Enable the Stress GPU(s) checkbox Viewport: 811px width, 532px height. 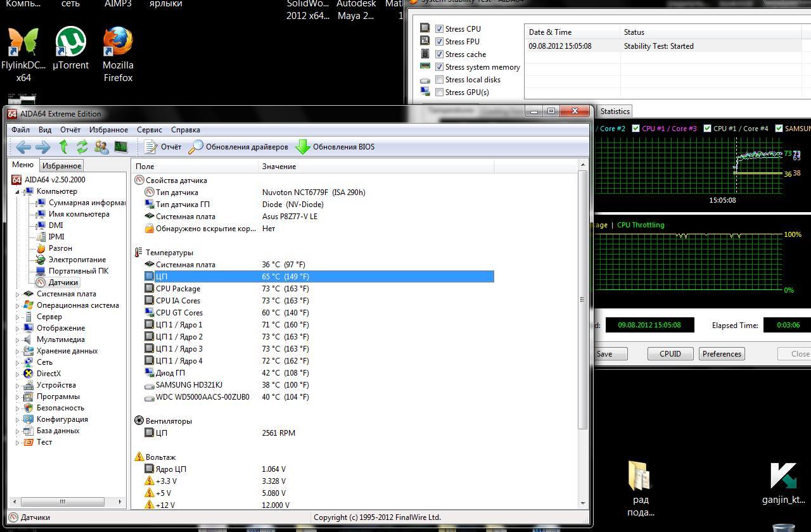coord(439,92)
